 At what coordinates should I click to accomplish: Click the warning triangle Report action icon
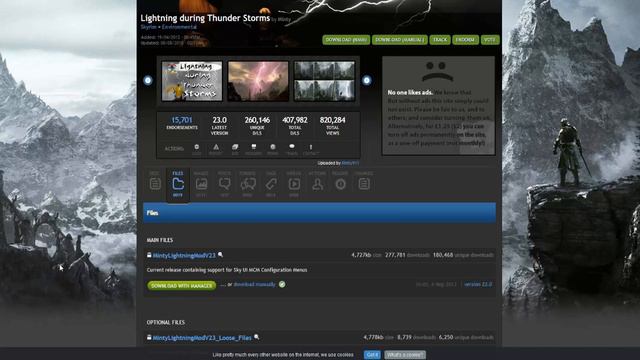(x=216, y=147)
